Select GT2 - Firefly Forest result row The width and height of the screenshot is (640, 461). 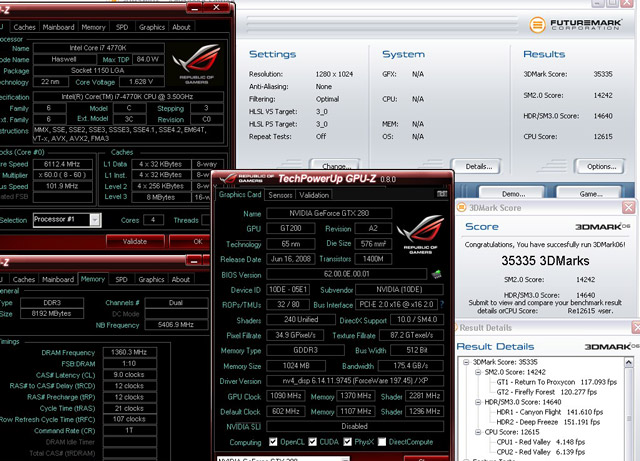click(547, 392)
